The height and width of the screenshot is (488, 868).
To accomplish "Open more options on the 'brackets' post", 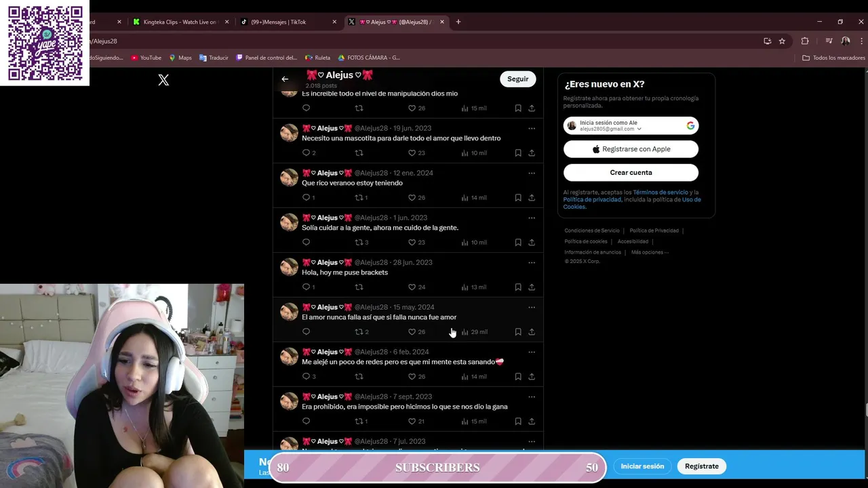I will (532, 262).
